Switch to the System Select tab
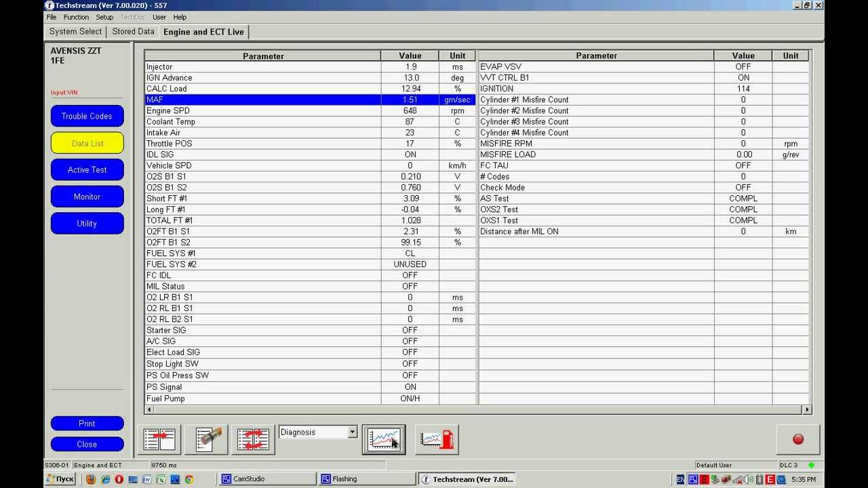 click(x=75, y=31)
